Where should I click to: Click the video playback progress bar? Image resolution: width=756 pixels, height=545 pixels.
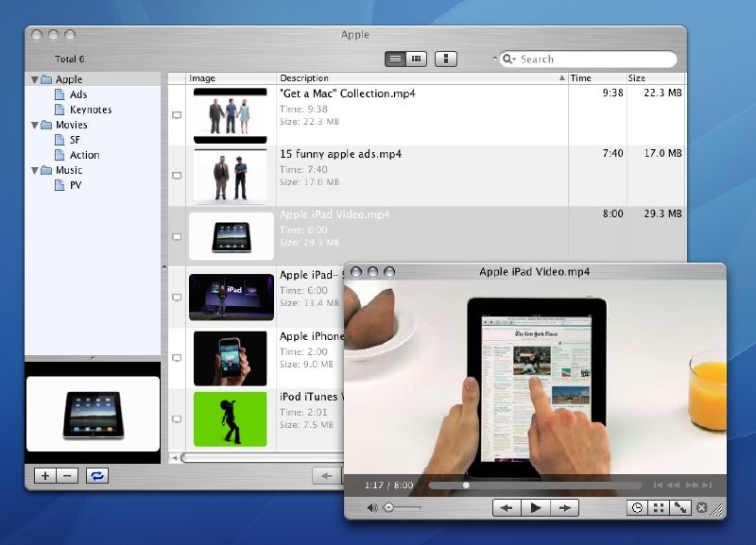click(534, 485)
